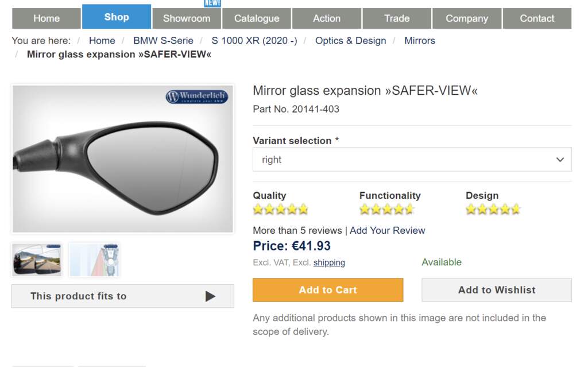
Task: Open the shipping link
Action: pyautogui.click(x=329, y=262)
